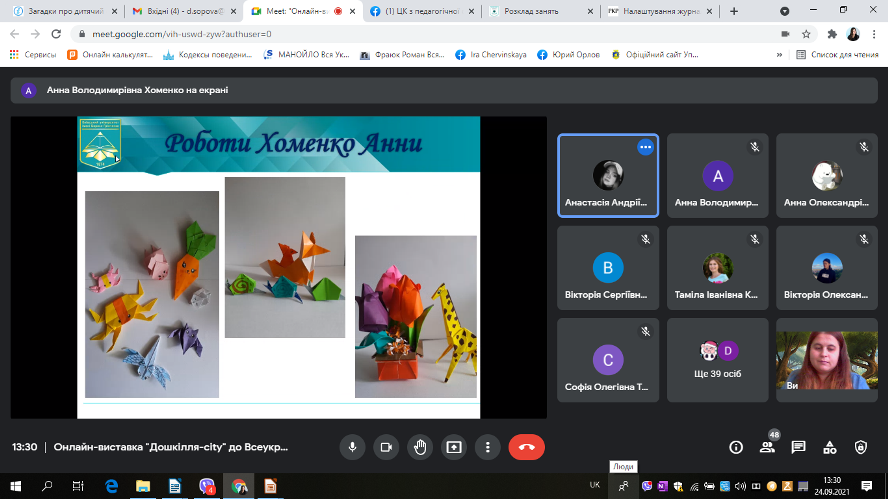
Task: Open the chat panel icon
Action: pyautogui.click(x=798, y=447)
